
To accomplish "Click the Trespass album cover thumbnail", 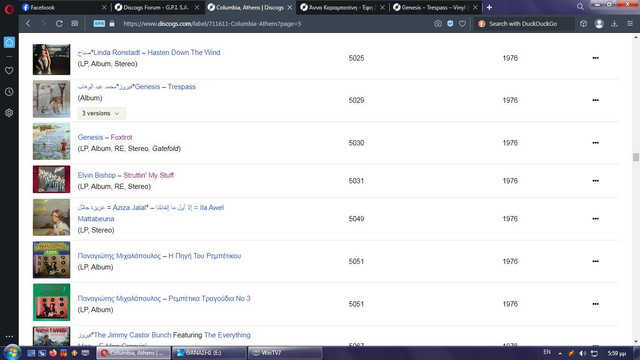I will pyautogui.click(x=51, y=99).
